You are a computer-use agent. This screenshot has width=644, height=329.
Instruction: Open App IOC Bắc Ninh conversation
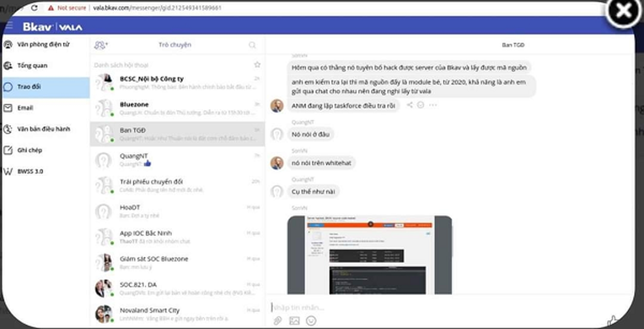coord(177,237)
